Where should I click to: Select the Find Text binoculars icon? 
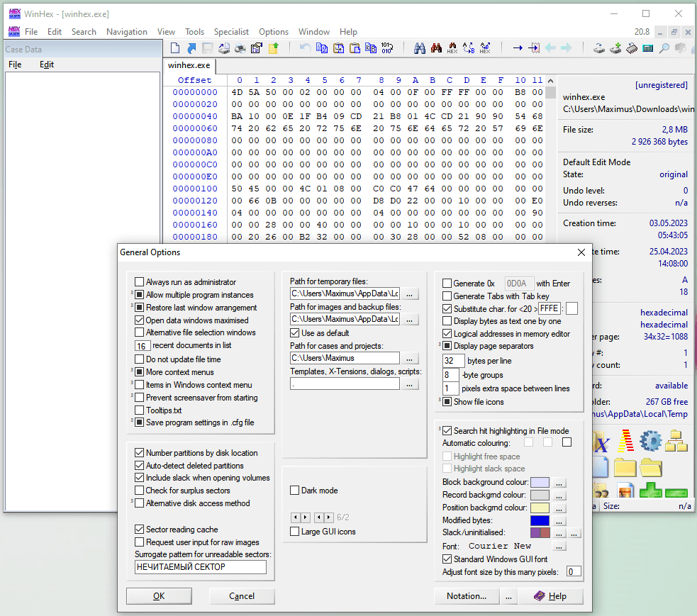point(420,48)
